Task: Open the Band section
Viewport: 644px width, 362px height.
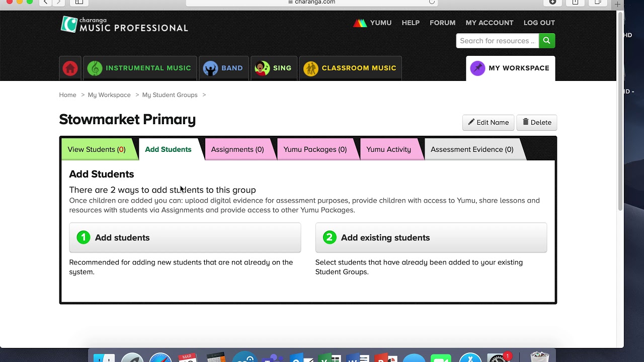Action: coord(224,68)
